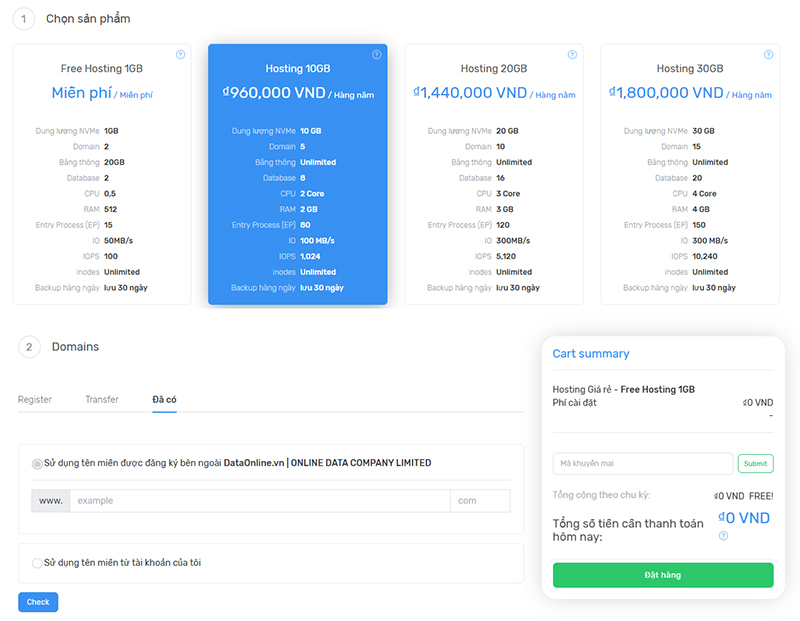Switch to the Transfer tab

102,400
